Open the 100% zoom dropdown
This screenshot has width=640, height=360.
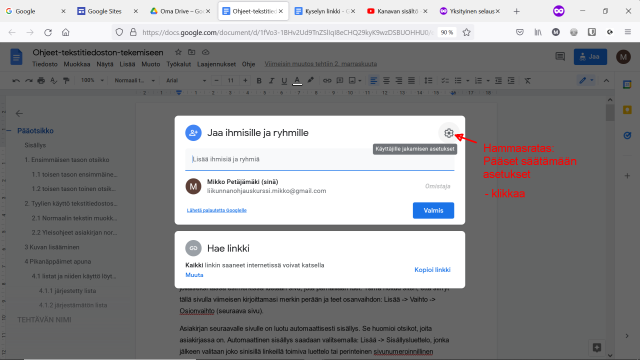click(x=92, y=80)
